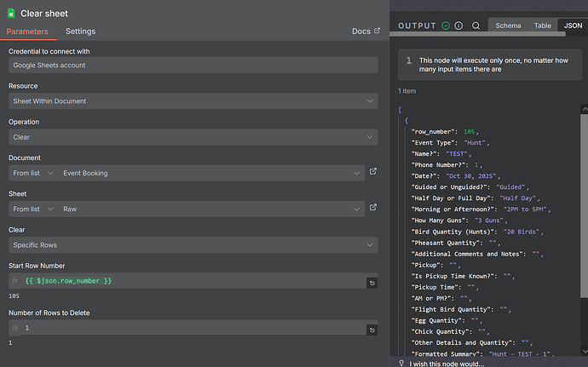588x367 pixels.
Task: Open the Operation dropdown set to Clear
Action: [193, 137]
